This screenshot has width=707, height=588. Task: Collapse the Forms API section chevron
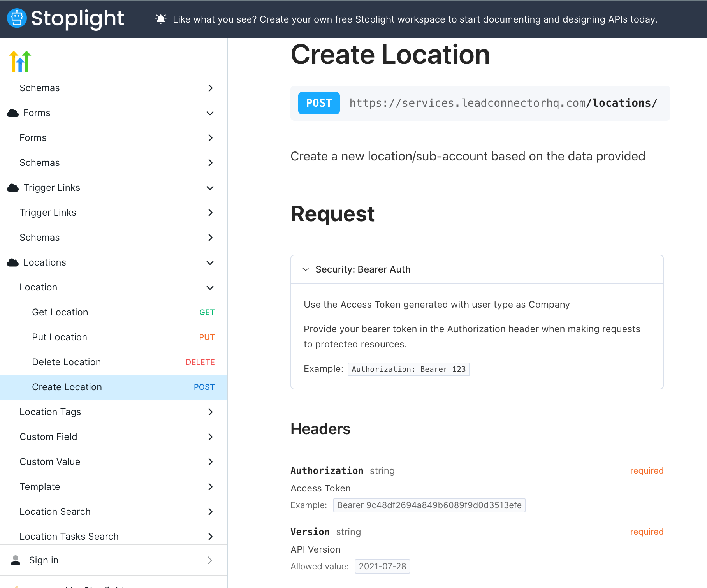[210, 113]
